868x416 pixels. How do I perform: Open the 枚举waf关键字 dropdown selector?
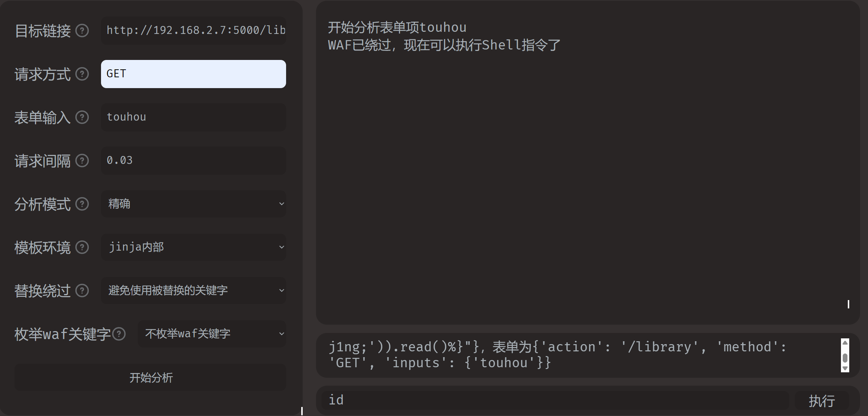[x=212, y=334]
